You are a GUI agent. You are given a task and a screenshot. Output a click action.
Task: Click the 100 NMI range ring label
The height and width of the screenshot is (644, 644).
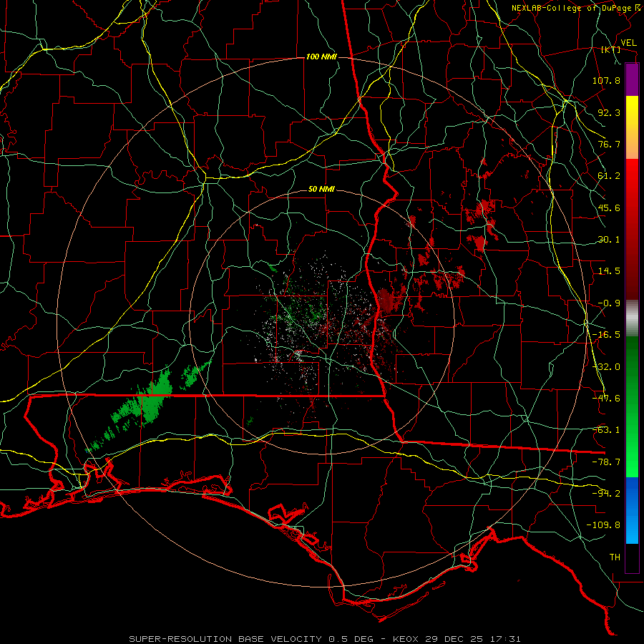(x=321, y=57)
